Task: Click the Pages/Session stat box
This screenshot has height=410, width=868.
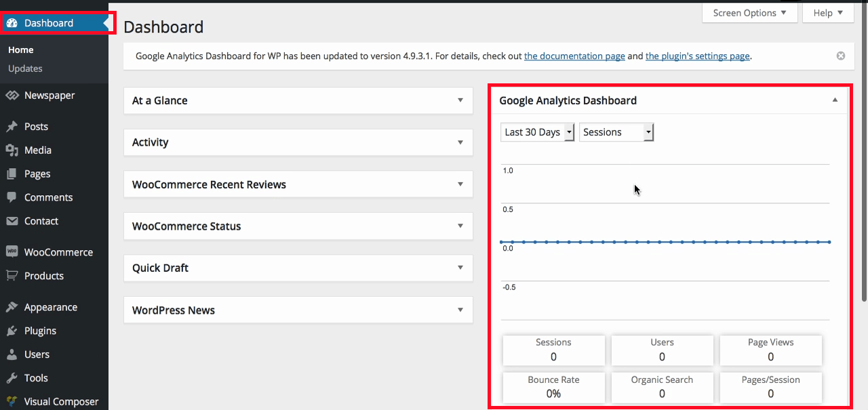Action: (x=771, y=387)
